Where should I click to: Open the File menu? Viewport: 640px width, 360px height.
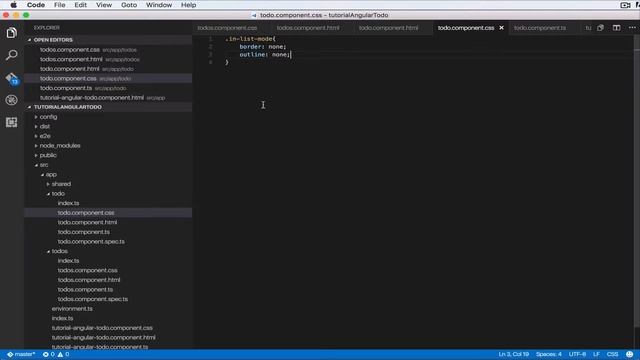coord(60,5)
